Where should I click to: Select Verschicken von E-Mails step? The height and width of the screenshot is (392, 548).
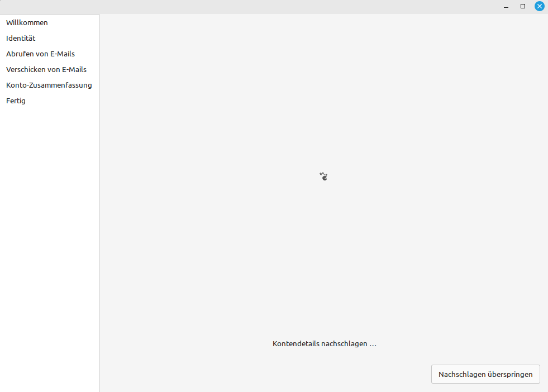tap(46, 70)
